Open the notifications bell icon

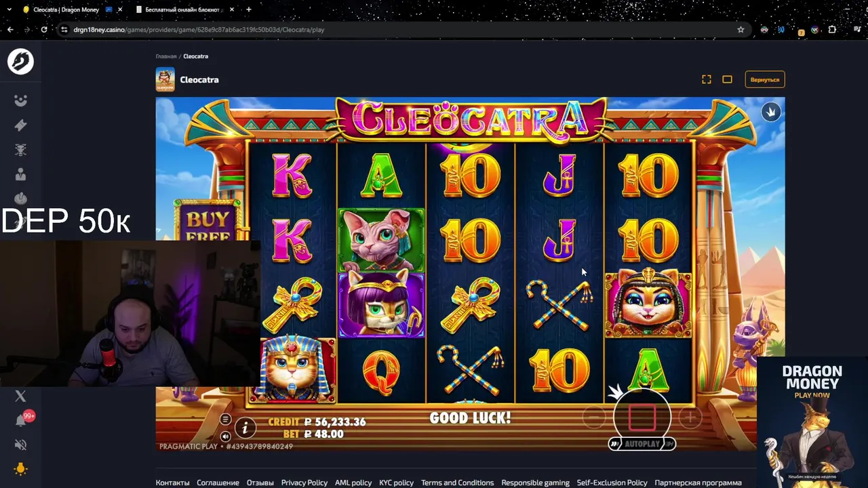[21, 421]
